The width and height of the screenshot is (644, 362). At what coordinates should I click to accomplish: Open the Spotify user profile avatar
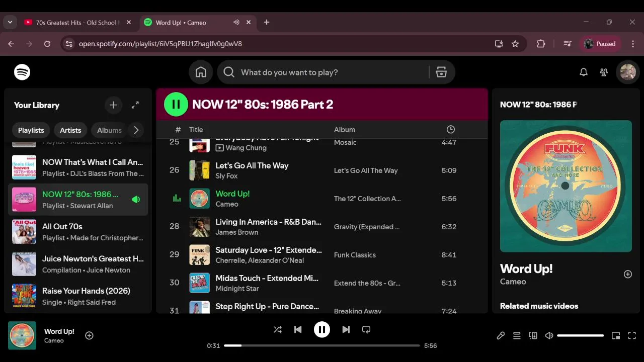[x=628, y=72]
